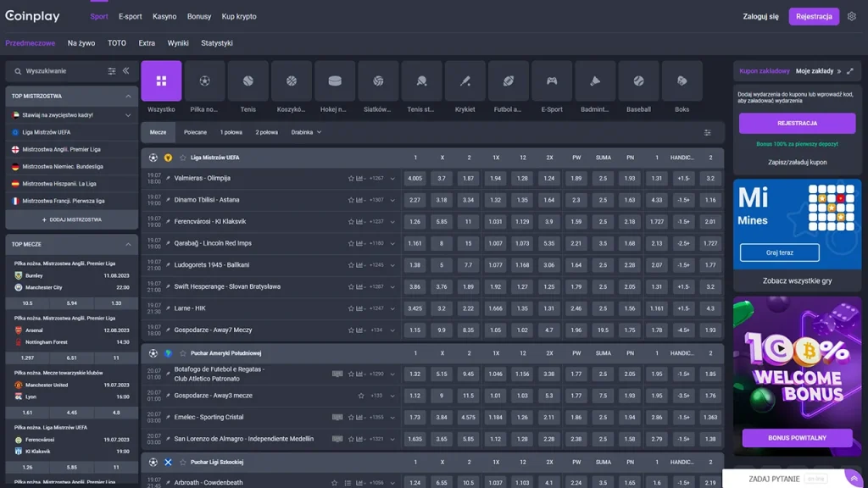Choose the E-Sport gamepad icon

click(552, 80)
